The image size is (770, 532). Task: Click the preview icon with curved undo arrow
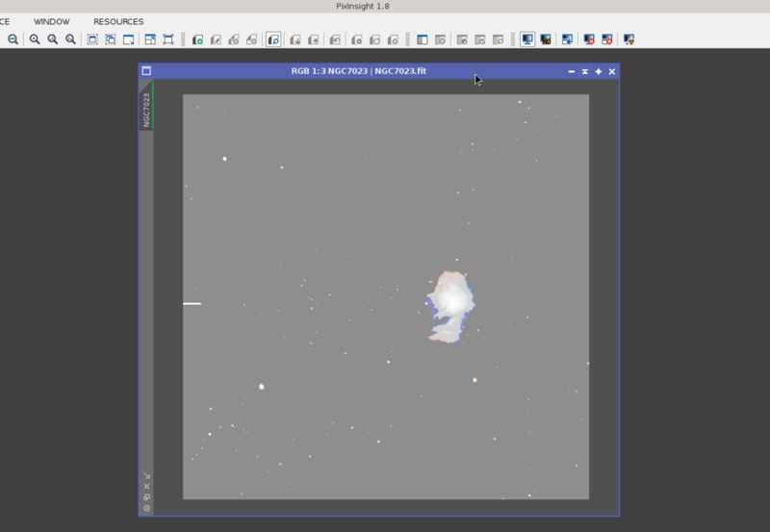point(335,39)
